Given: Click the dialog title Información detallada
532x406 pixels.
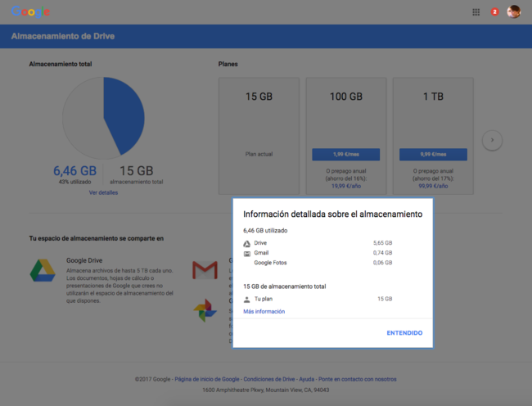Looking at the screenshot, I should pos(333,214).
